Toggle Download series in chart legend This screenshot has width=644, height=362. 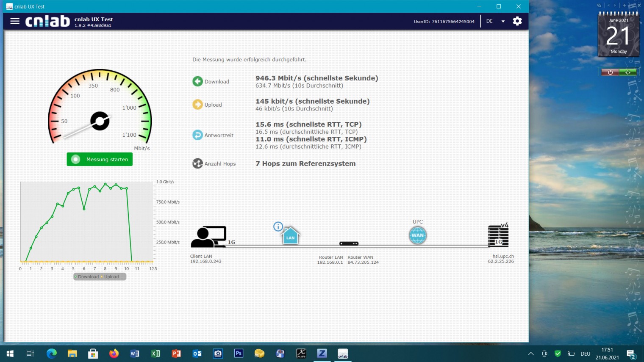tap(88, 277)
